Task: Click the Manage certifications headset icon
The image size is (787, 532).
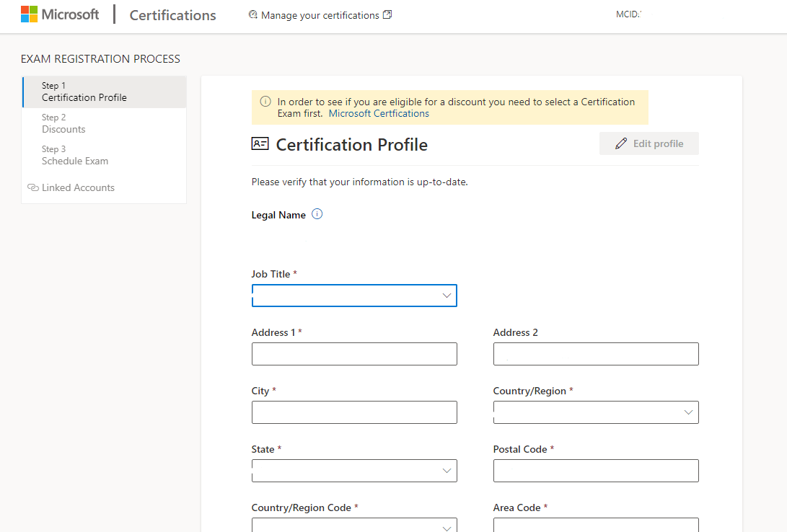Action: coord(253,15)
